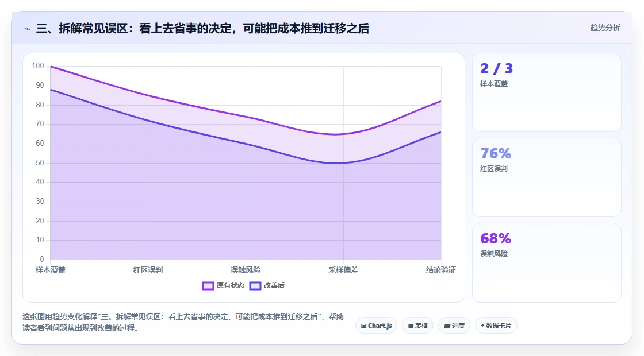Open the 2 / 3 样本覆盖 card
The height and width of the screenshot is (356, 644).
click(x=547, y=92)
